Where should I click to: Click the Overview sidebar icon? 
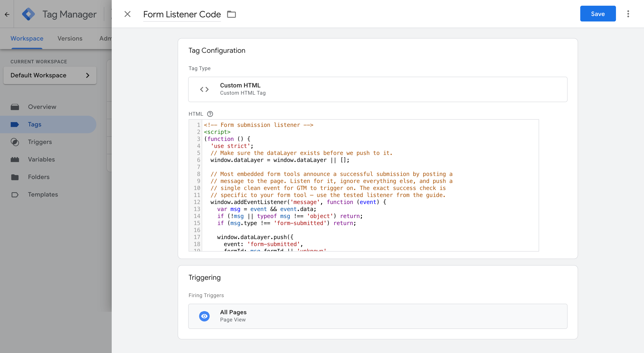[x=15, y=107]
